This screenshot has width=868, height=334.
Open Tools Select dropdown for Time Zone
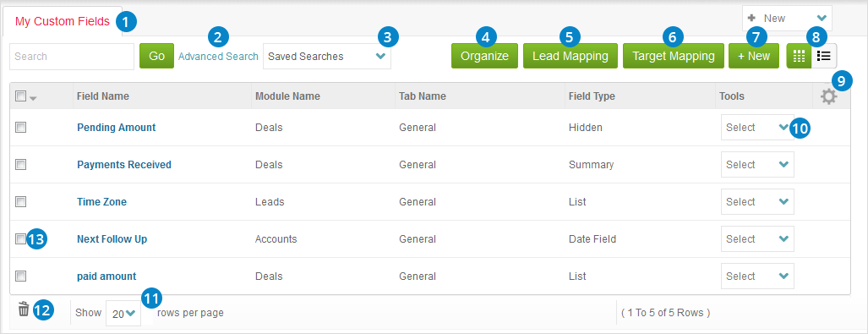[757, 201]
